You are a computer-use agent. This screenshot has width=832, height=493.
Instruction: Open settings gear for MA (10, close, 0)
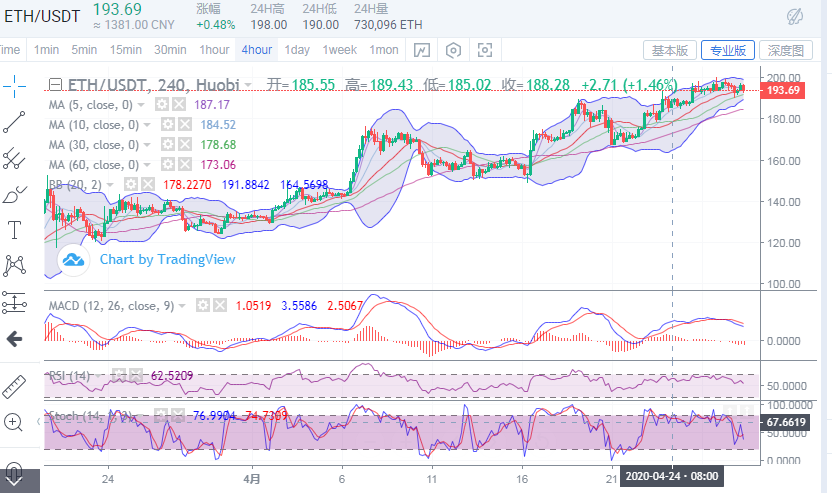pos(168,125)
